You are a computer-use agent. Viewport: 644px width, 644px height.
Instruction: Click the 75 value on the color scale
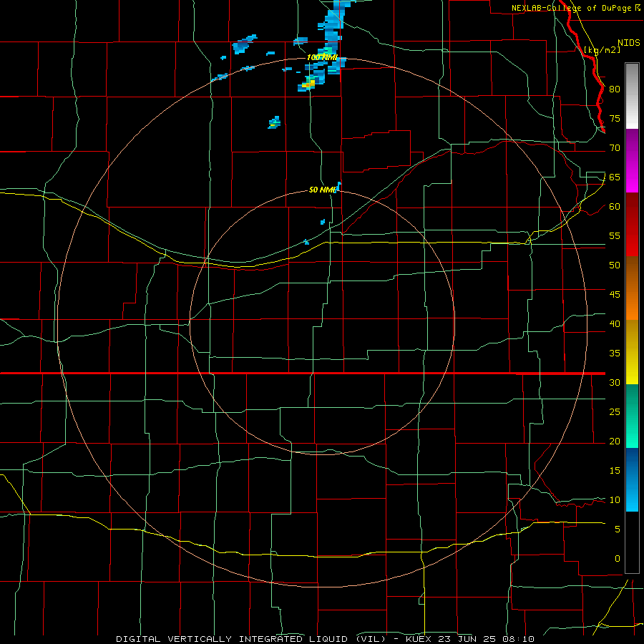(x=615, y=118)
